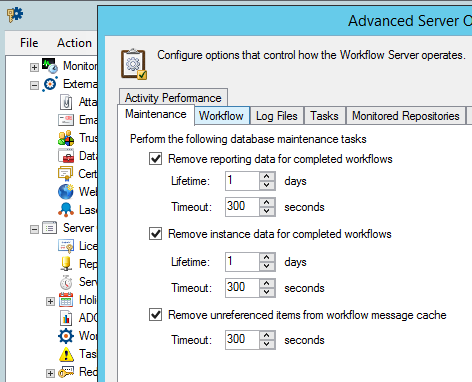
Task: Select the Web globe icon
Action: coord(66,192)
